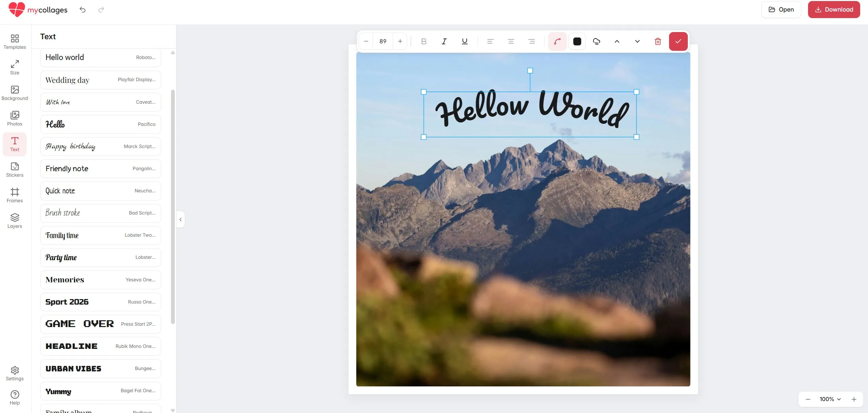Open the text shadow effect icon

(596, 41)
